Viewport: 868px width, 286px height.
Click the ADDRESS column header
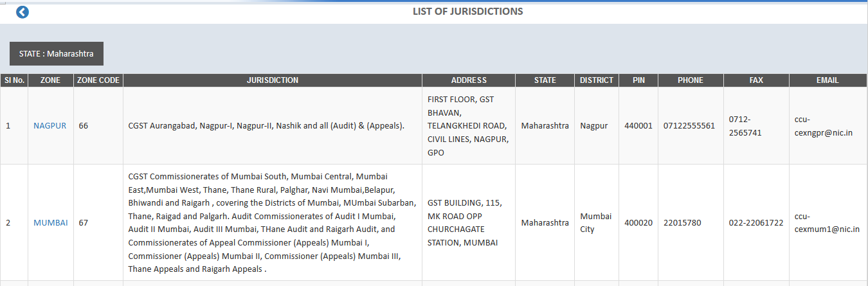(469, 80)
